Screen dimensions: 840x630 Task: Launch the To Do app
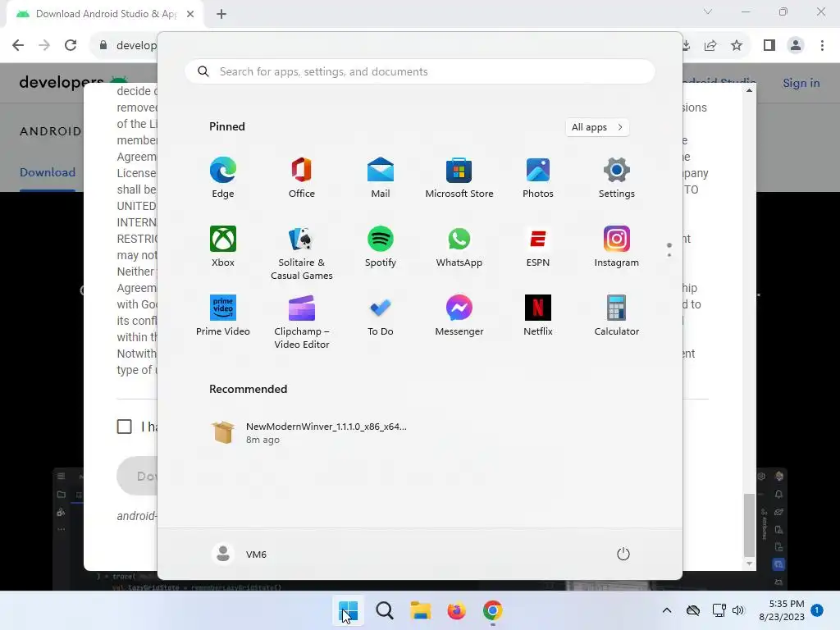pos(381,316)
